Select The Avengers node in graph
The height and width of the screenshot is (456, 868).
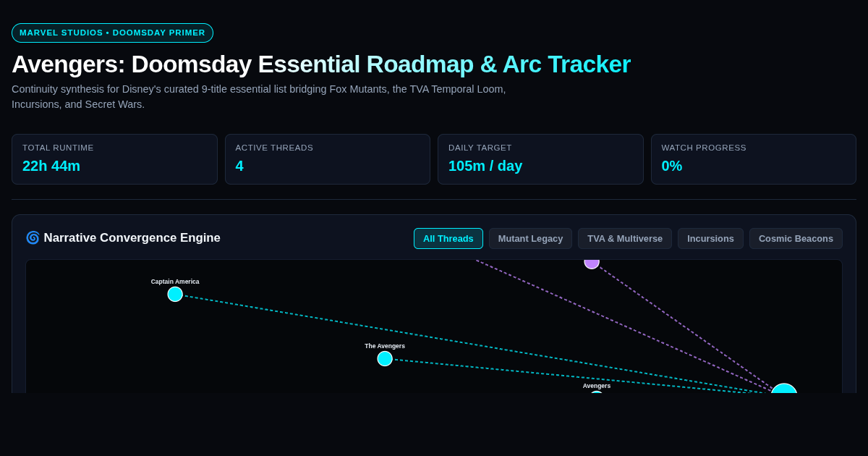(385, 358)
